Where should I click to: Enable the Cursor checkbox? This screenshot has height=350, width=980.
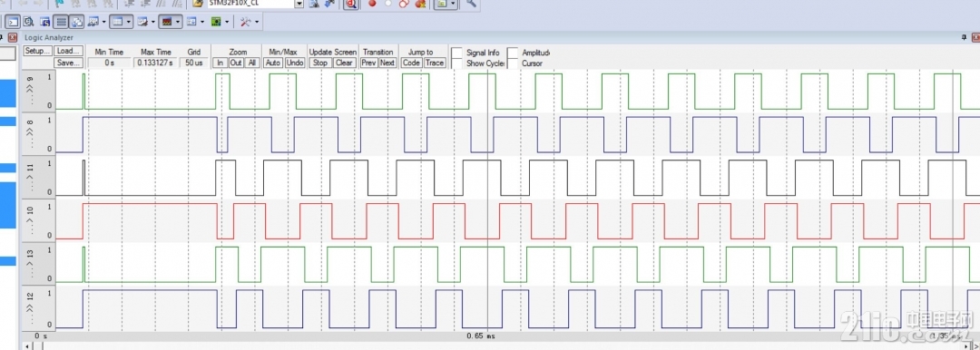513,63
